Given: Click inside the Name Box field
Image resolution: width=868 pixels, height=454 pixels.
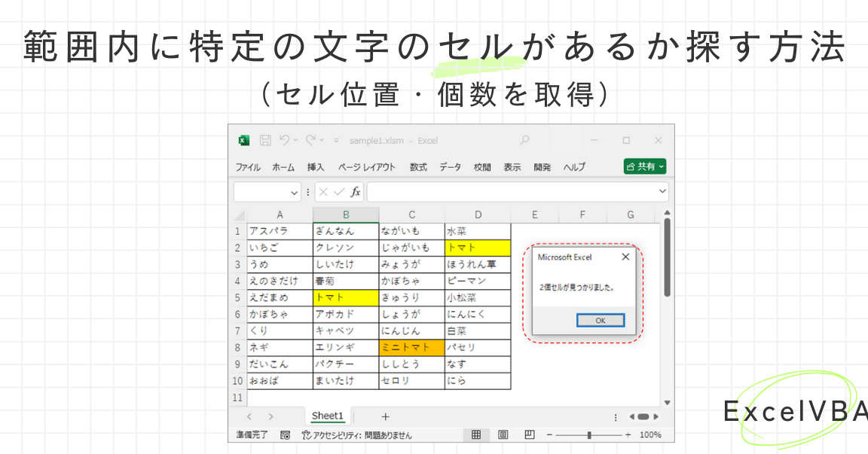Looking at the screenshot, I should 261,192.
